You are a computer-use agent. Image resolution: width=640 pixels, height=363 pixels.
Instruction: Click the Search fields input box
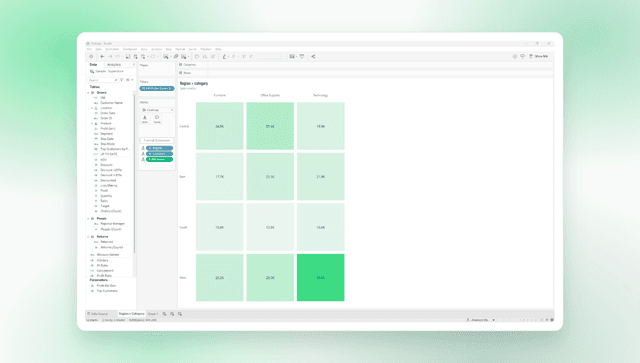[x=103, y=80]
